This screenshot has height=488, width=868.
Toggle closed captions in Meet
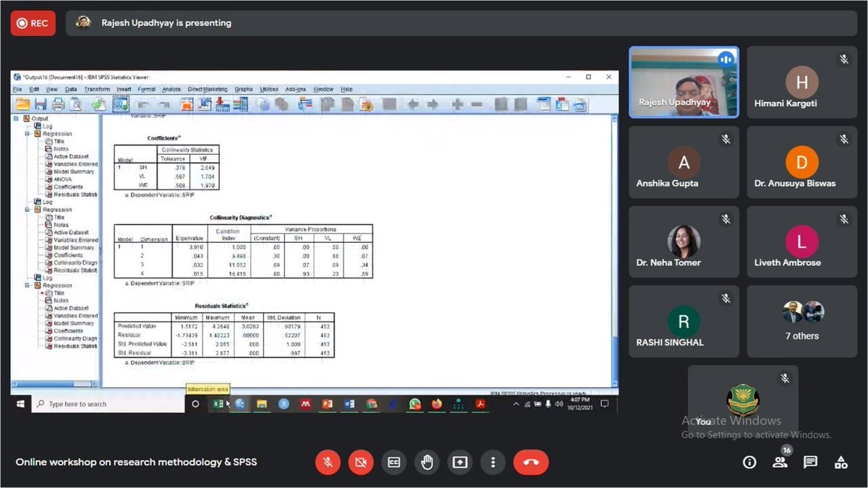click(394, 462)
